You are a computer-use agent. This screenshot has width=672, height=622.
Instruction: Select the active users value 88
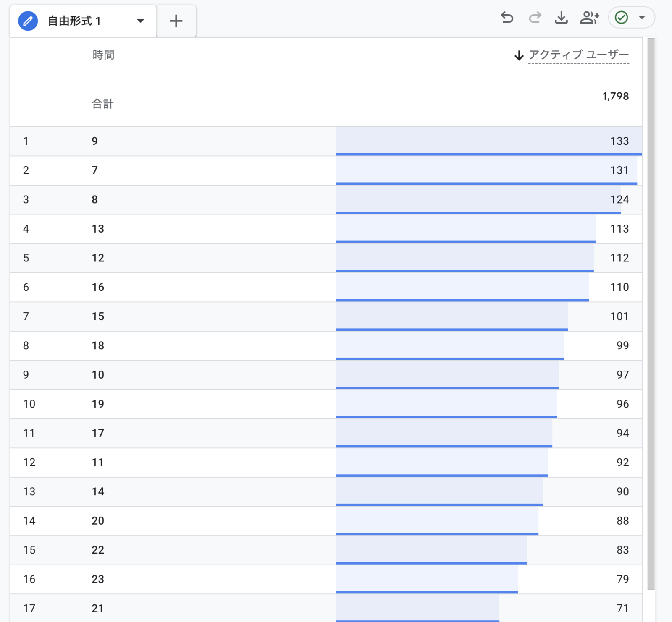[x=623, y=520]
